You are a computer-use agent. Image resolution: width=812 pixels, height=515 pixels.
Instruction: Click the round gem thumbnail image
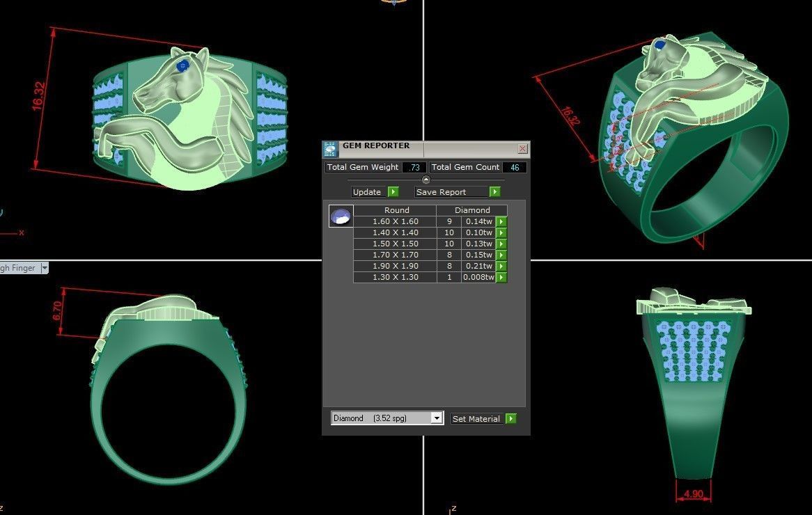click(341, 216)
